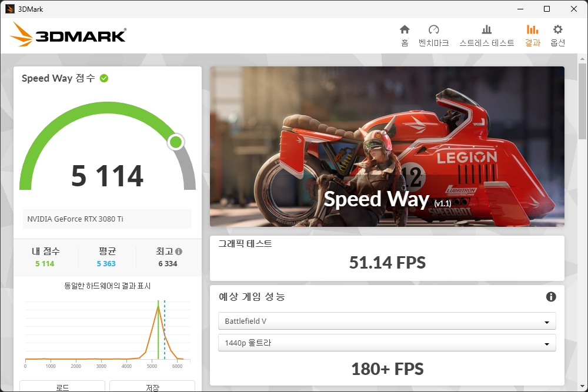The height and width of the screenshot is (392, 588).
Task: Click the green knob on score gauge
Action: [x=175, y=142]
